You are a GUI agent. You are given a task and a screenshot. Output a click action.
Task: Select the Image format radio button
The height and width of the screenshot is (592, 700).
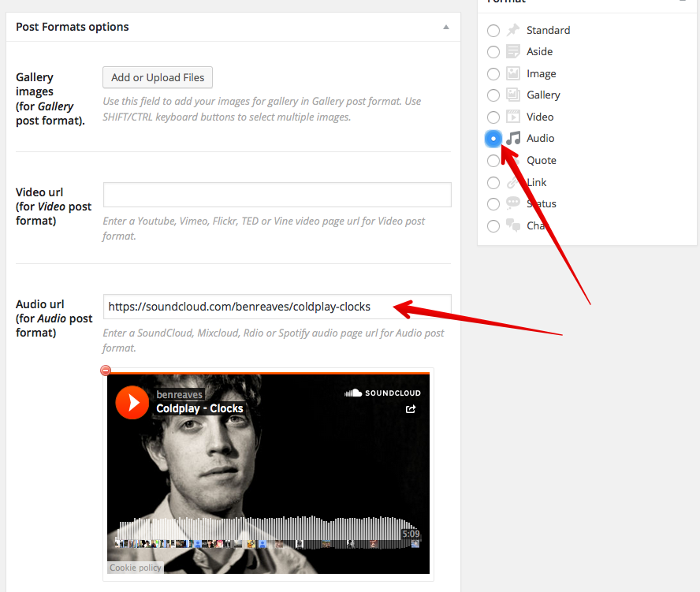click(x=493, y=74)
